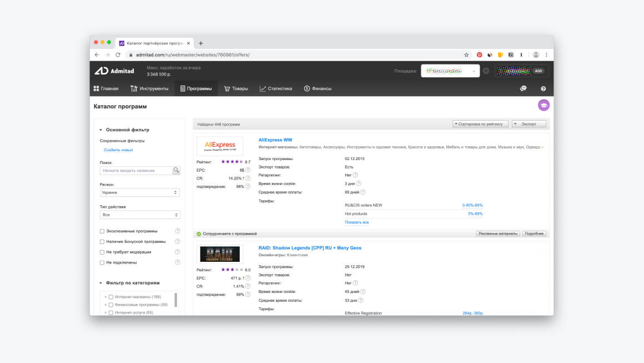Image resolution: width=644 pixels, height=363 pixels.
Task: Go back using browser back arrow
Action: 97,54
